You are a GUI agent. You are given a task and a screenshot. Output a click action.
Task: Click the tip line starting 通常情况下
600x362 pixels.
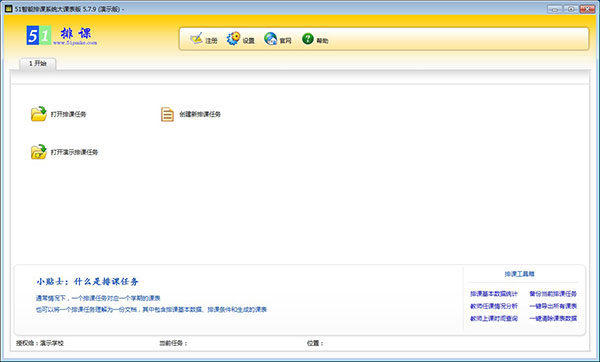click(x=98, y=298)
